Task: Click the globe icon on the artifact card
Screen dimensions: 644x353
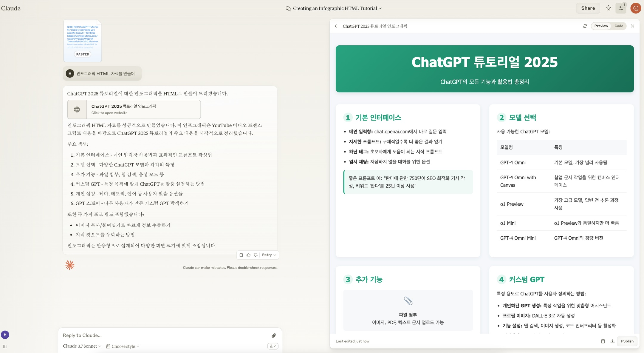Action: 77,110
